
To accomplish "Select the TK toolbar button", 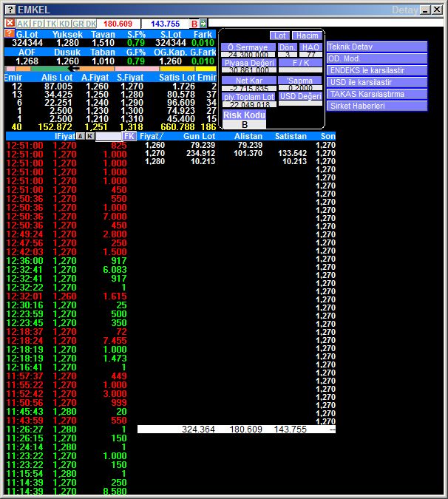I will (x=51, y=24).
